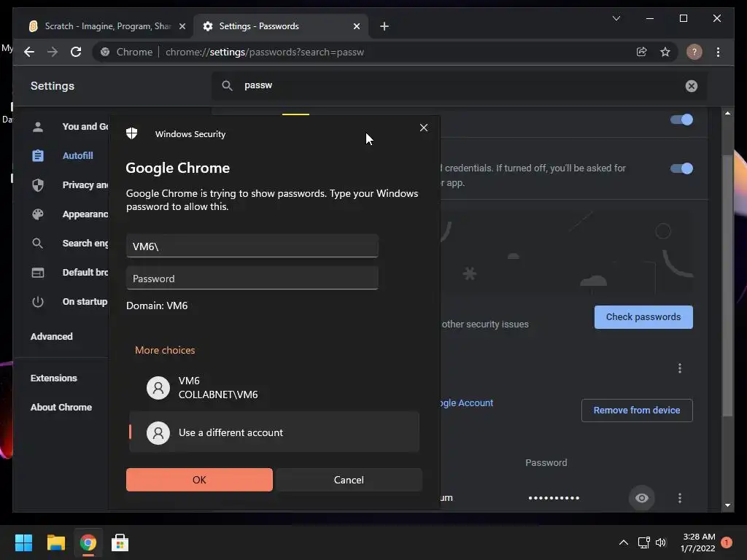Click the Appearance palette icon
This screenshot has height=560, width=747.
[x=38, y=214]
